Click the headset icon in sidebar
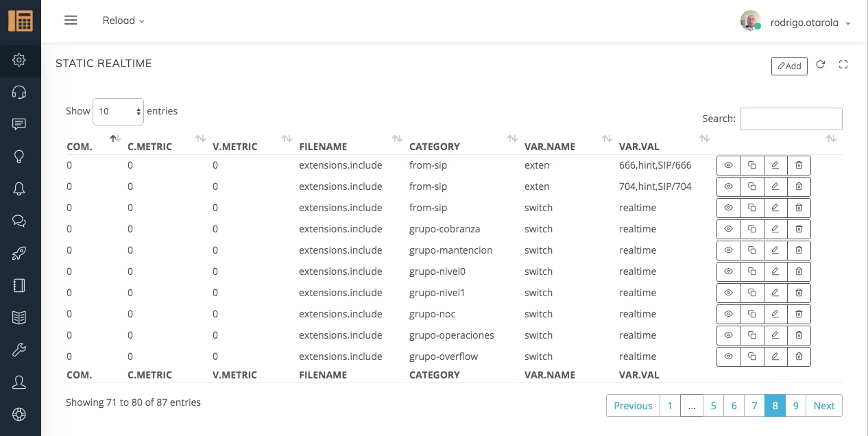The image size is (868, 436). point(19,93)
